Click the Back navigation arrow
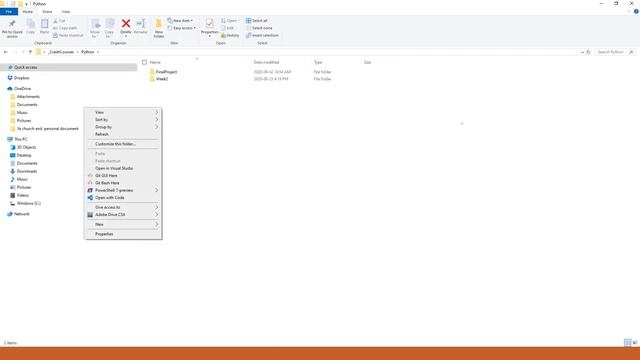Screen dimensions: 640x360 6,52
